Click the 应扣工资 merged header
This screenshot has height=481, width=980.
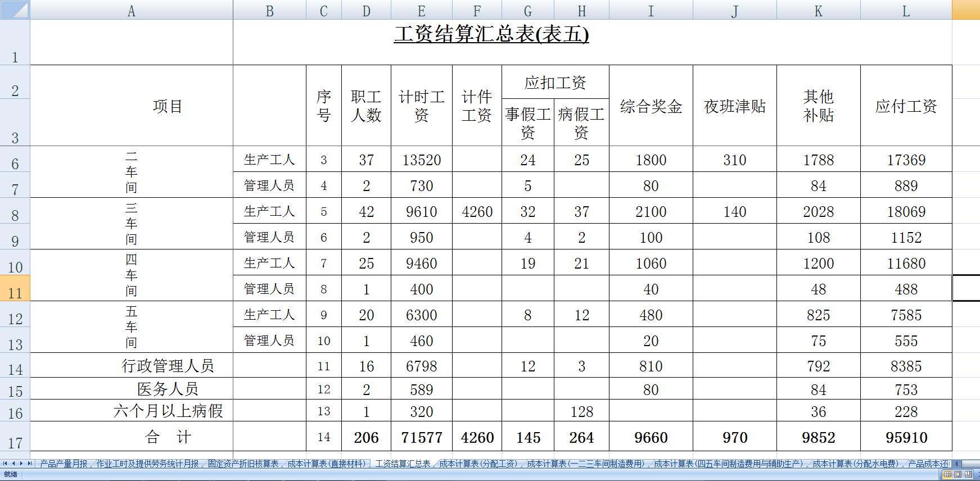[x=556, y=82]
